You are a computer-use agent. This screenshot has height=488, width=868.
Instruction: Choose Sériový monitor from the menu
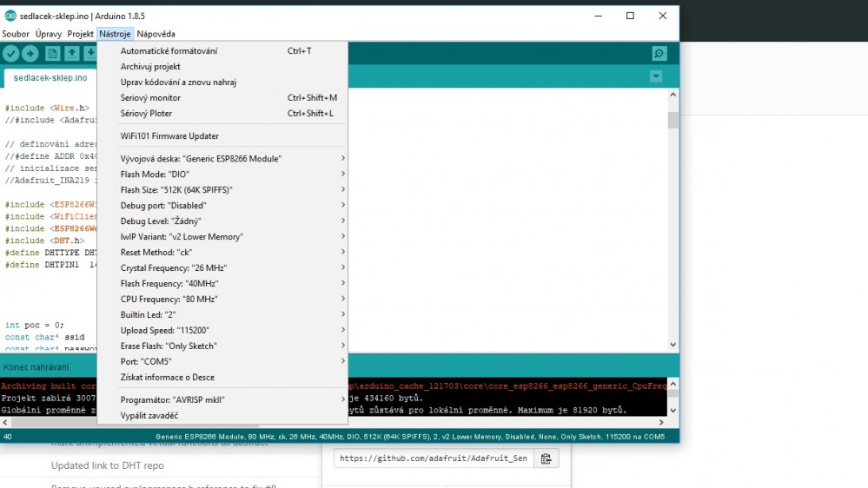point(150,98)
